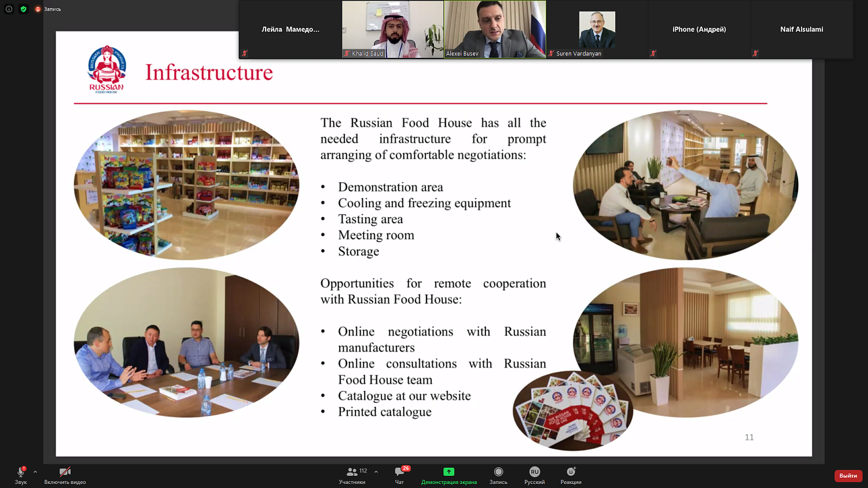Click muted mic icon on Naif Alsulami tile
This screenshot has width=868, height=488.
click(x=755, y=54)
